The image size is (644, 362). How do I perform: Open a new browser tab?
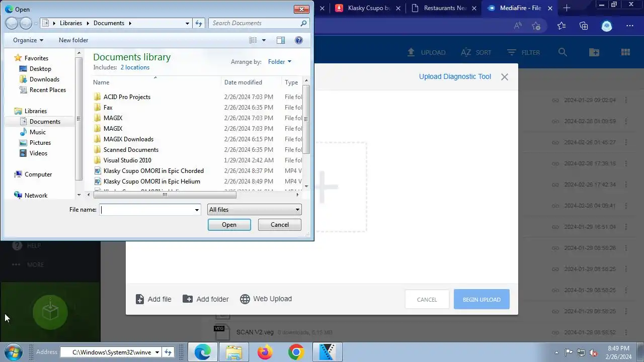(567, 8)
